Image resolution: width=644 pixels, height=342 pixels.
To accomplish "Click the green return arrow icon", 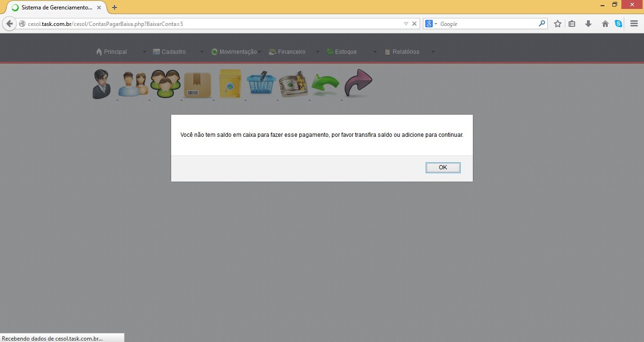I will 326,85.
